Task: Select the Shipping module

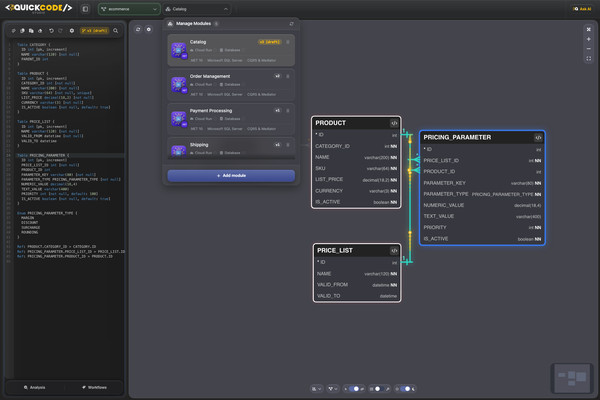Action: 231,149
